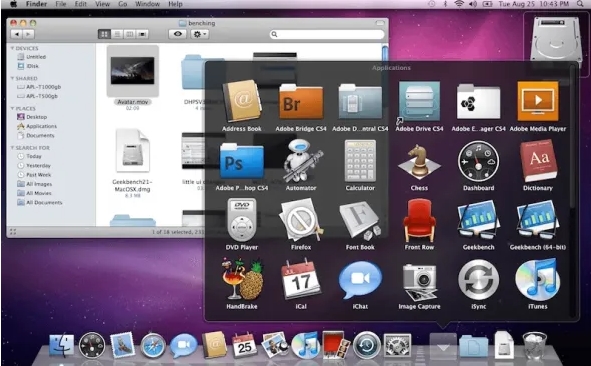This screenshot has width=591, height=366.
Task: Collapse the DEVICES sidebar section
Action: click(x=12, y=48)
